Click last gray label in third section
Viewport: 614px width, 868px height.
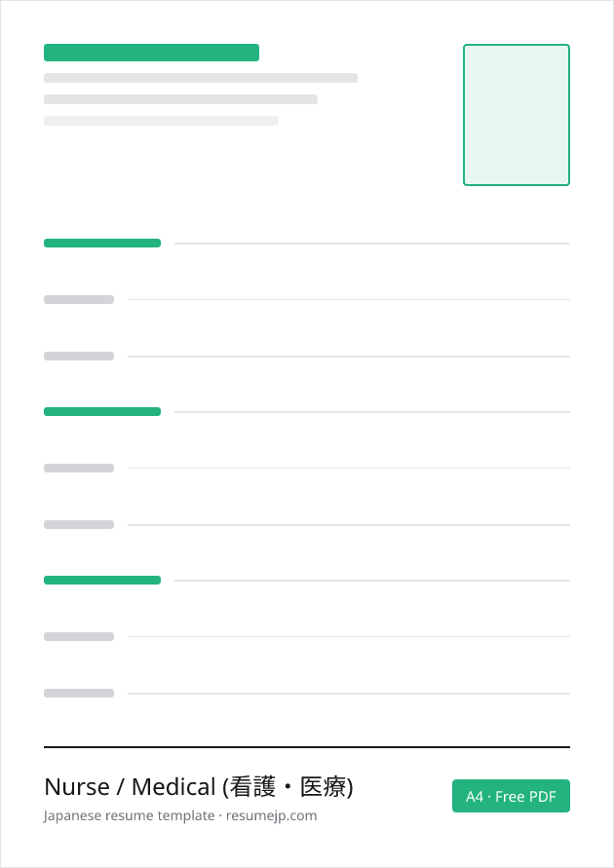tap(79, 693)
